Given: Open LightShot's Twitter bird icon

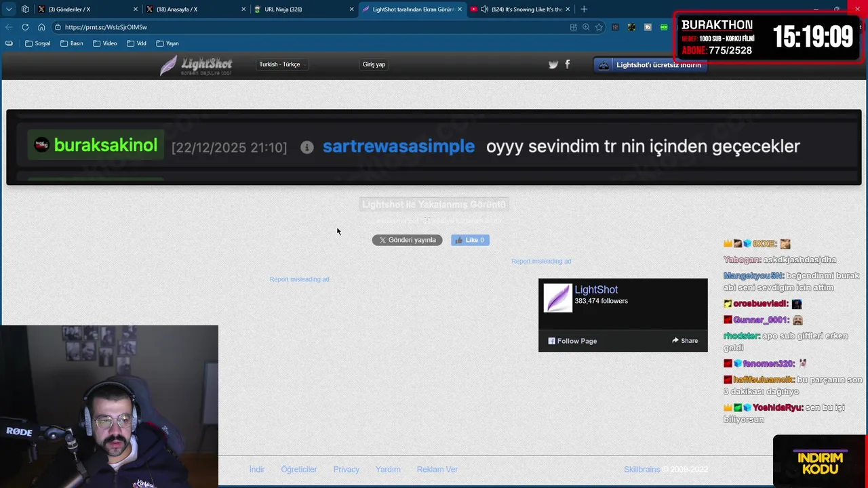Looking at the screenshot, I should coord(553,64).
